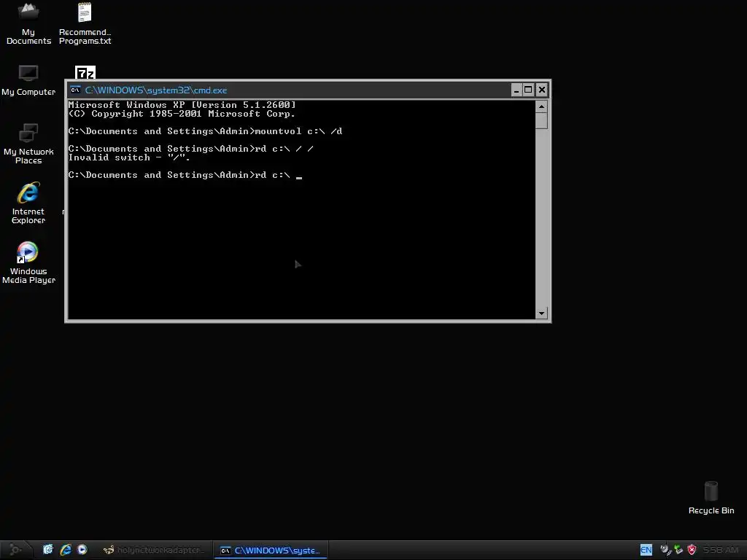The image size is (747, 560).
Task: Open the EN language bar indicator
Action: (x=646, y=550)
